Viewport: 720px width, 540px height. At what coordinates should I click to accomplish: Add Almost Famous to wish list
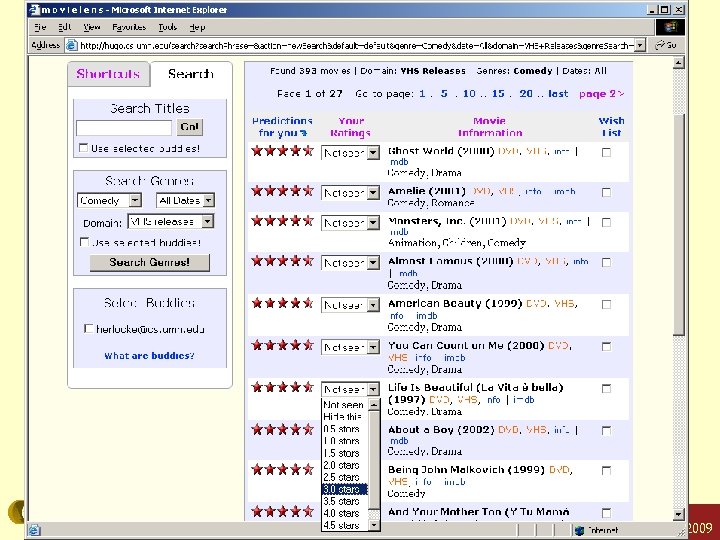pos(606,262)
